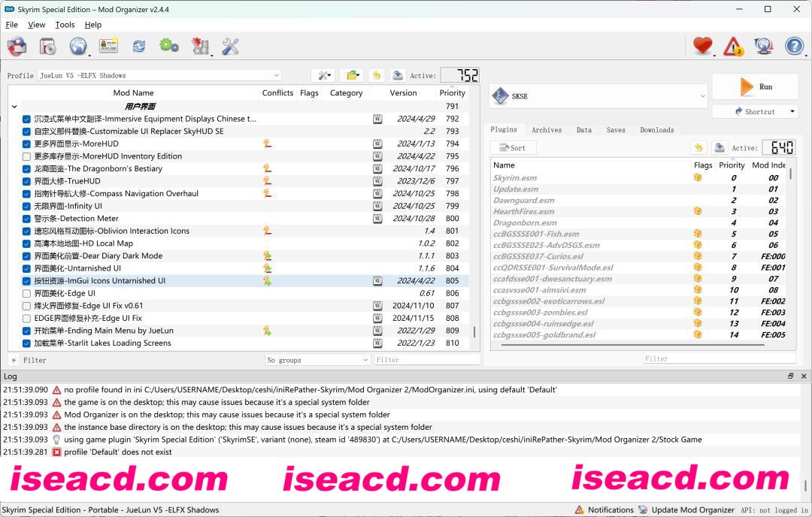Switch to the Downloads tab
Viewport: 812px width, 517px height.
(656, 130)
